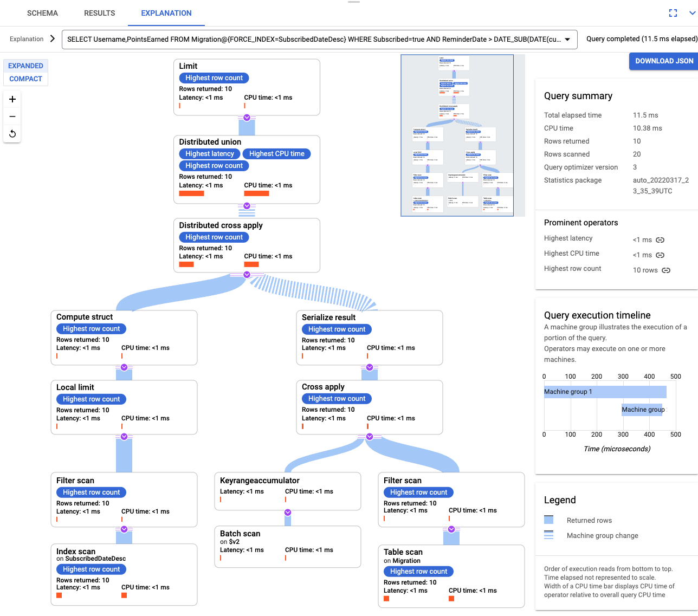This screenshot has height=616, width=698.
Task: Click the chevron icon beside the fullscreen control
Action: coord(690,12)
